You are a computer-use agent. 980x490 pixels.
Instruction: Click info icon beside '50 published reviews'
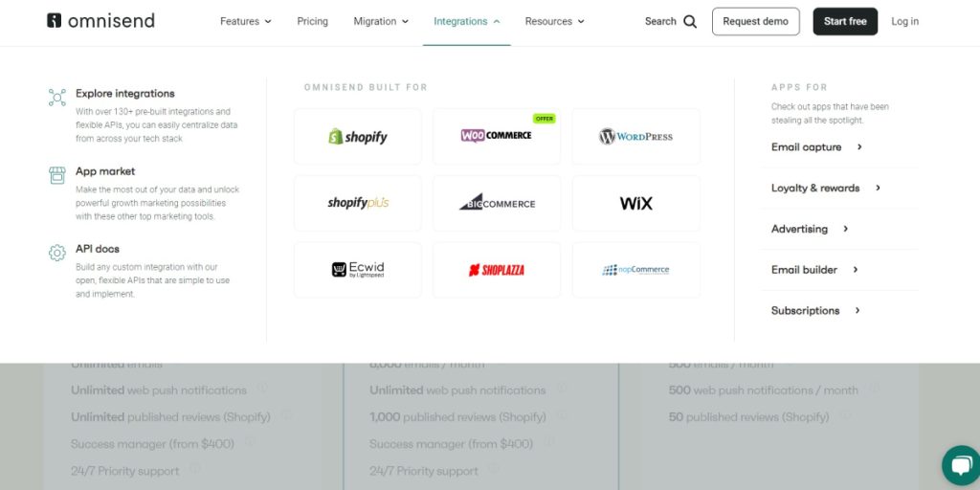pyautogui.click(x=845, y=415)
